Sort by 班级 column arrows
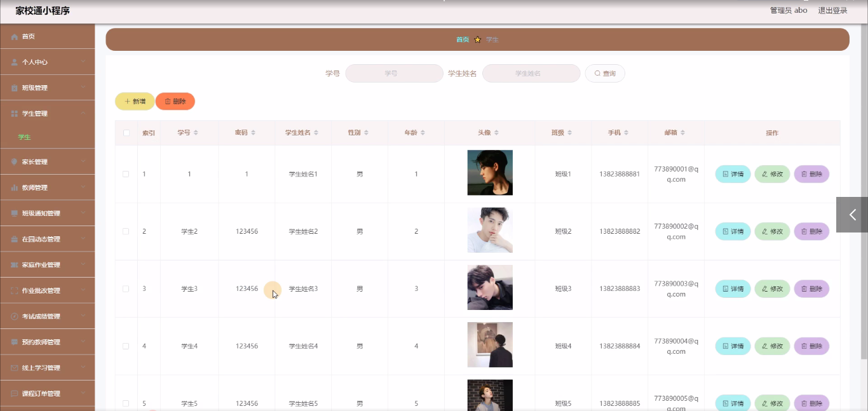Screen dimensions: 868x411 569,133
